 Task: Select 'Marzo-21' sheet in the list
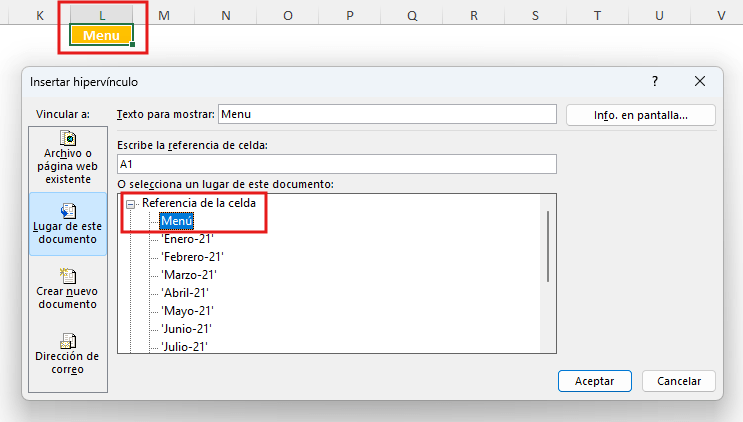(x=189, y=275)
